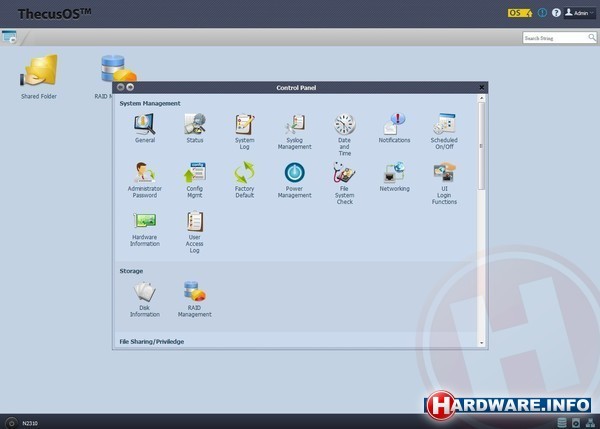Screen dimensions: 600x429
Task: Expand the Admin user dropdown
Action: [579, 13]
